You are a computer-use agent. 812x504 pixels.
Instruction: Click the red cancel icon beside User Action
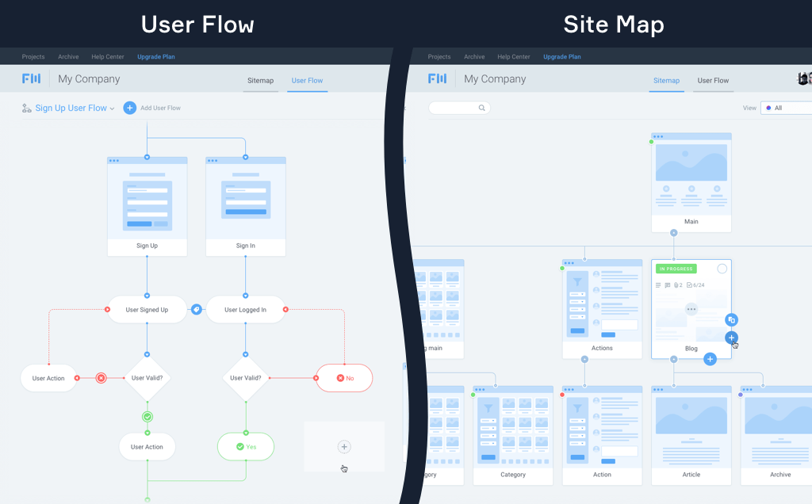(101, 378)
